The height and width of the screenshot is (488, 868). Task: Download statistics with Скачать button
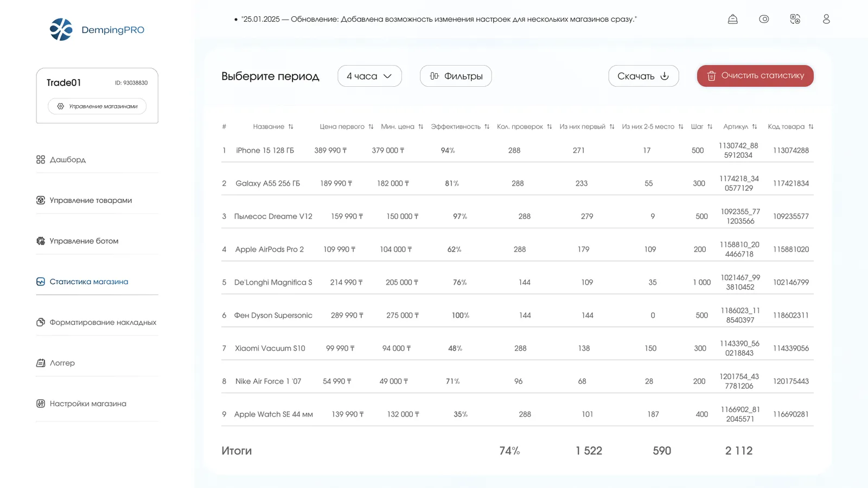[643, 76]
